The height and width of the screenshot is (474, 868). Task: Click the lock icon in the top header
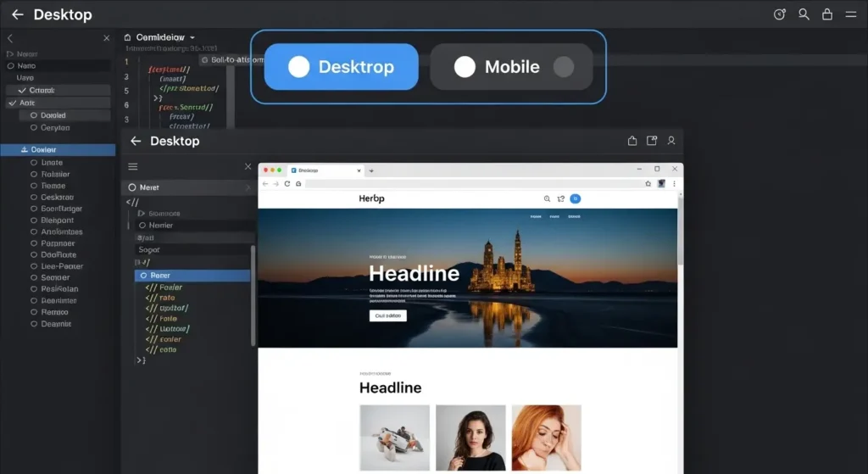click(x=827, y=14)
